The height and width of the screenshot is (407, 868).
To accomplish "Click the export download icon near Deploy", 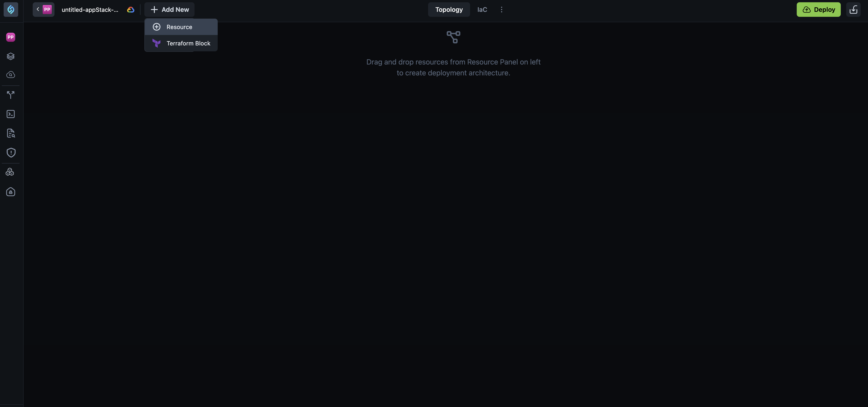I will 853,10.
